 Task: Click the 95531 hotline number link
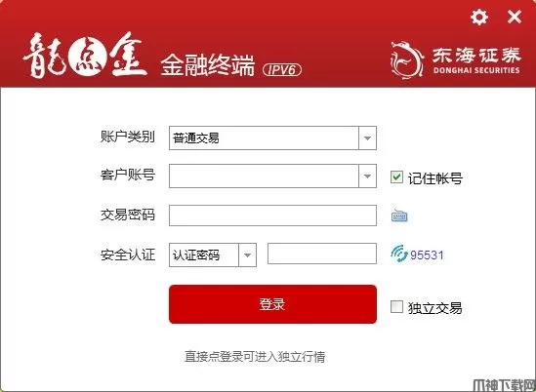coord(427,255)
